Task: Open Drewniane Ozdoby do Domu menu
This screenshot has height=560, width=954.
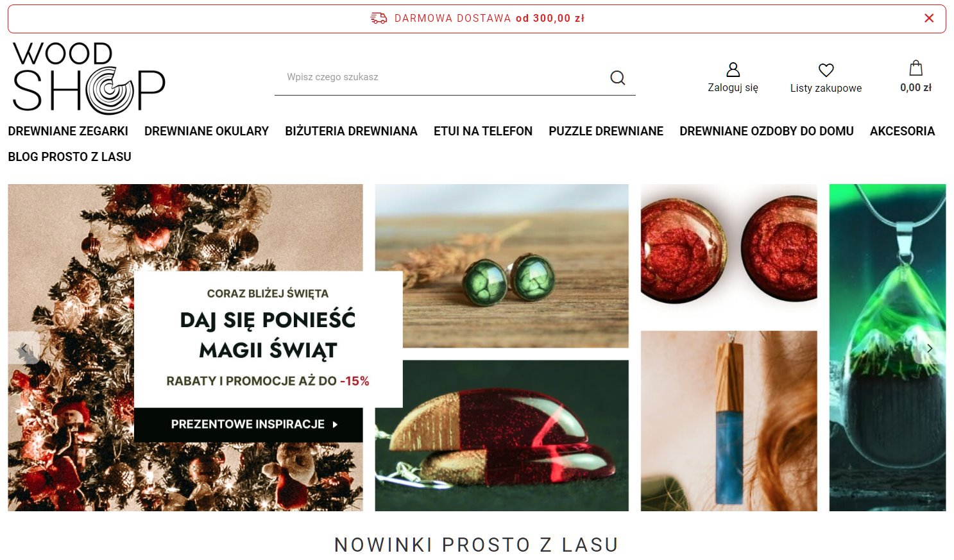Action: pos(767,131)
